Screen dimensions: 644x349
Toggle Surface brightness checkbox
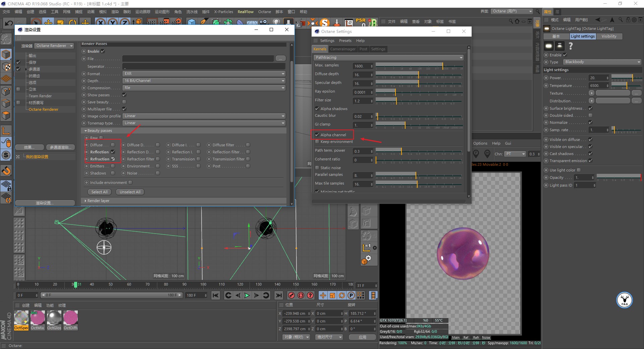590,108
